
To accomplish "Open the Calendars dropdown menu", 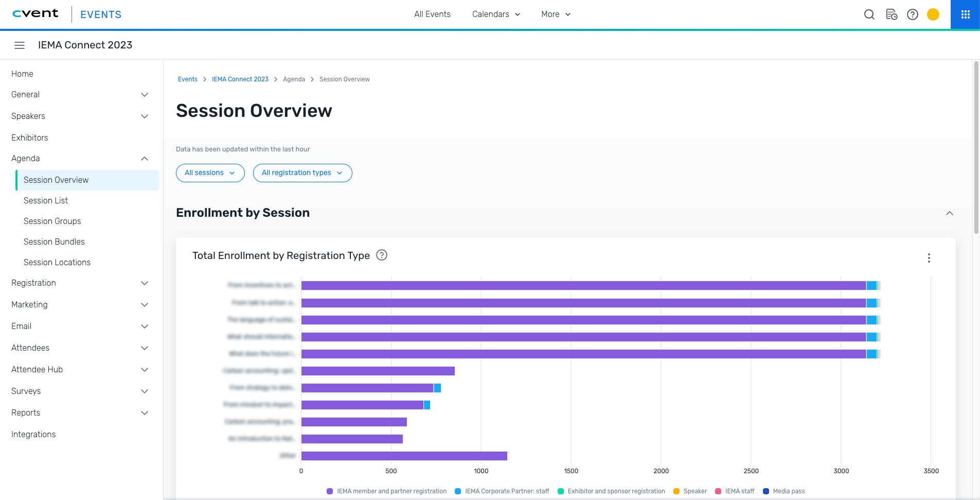I will [496, 14].
